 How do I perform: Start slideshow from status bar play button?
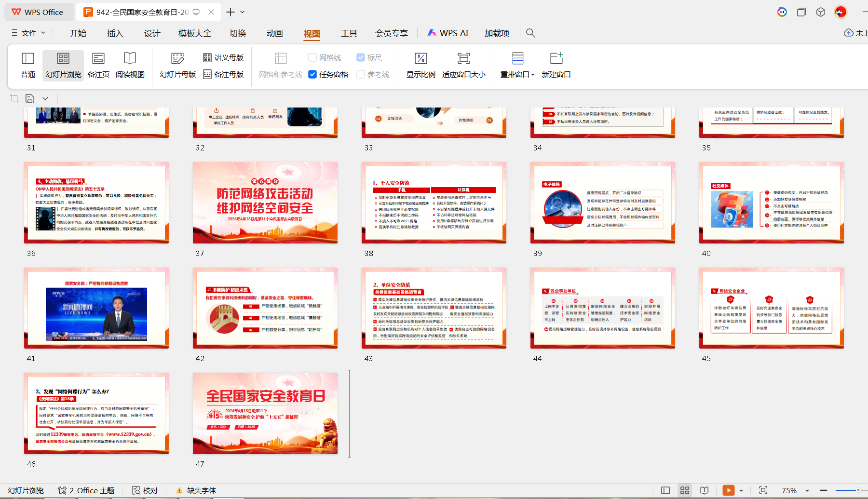coord(729,490)
